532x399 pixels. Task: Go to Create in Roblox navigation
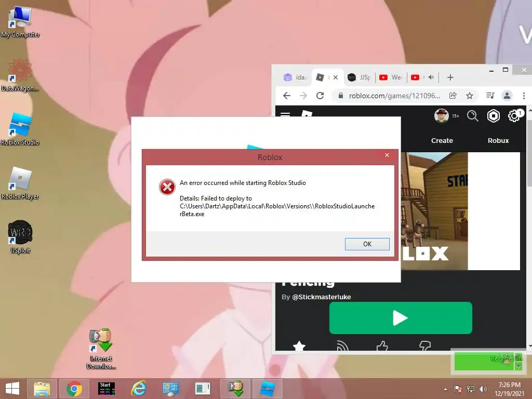pyautogui.click(x=442, y=140)
